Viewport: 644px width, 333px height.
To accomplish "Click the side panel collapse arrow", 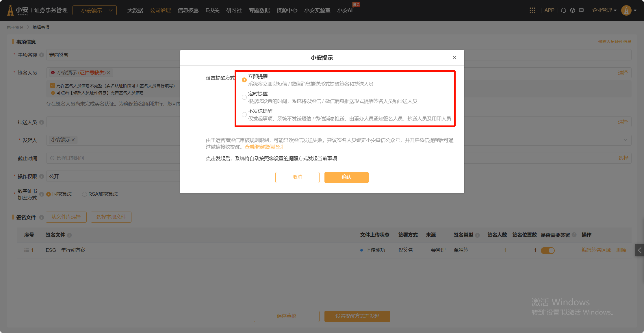I will (639, 250).
